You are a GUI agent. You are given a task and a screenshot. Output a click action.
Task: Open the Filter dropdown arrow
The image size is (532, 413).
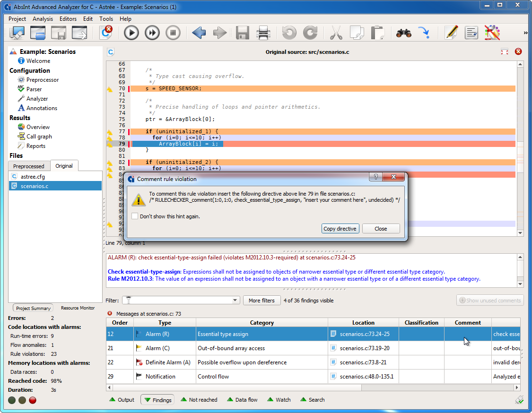coord(235,301)
